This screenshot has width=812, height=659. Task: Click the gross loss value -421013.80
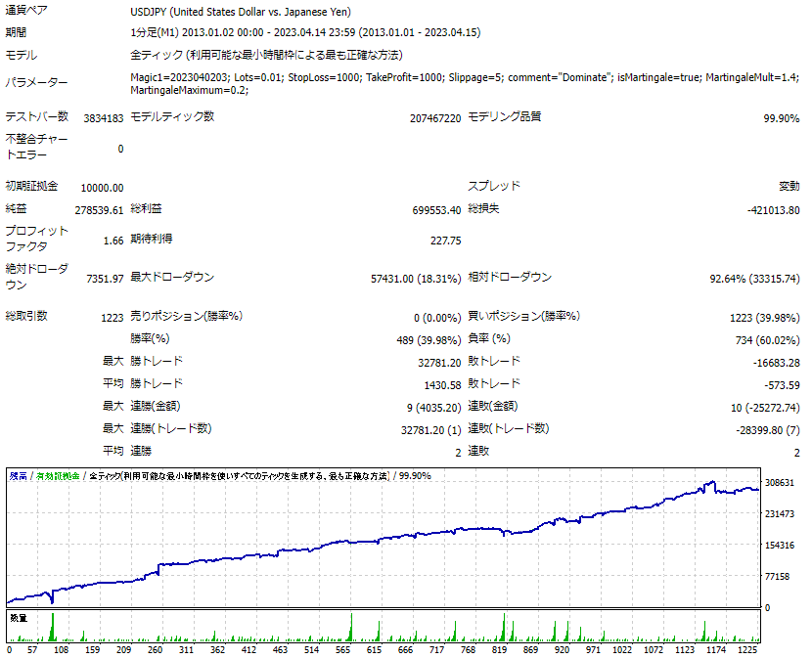click(x=773, y=210)
